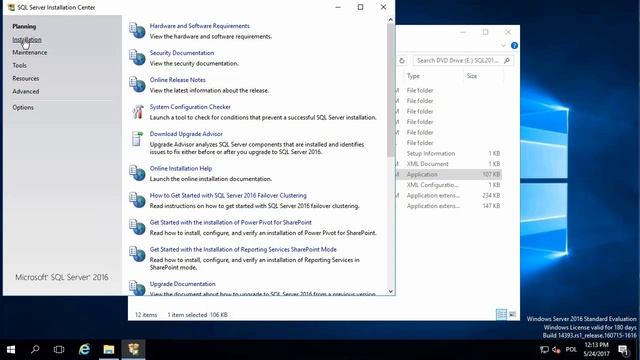Viewport: 640px width, 360px height.
Task: Sort by the Type column header
Action: (x=413, y=76)
